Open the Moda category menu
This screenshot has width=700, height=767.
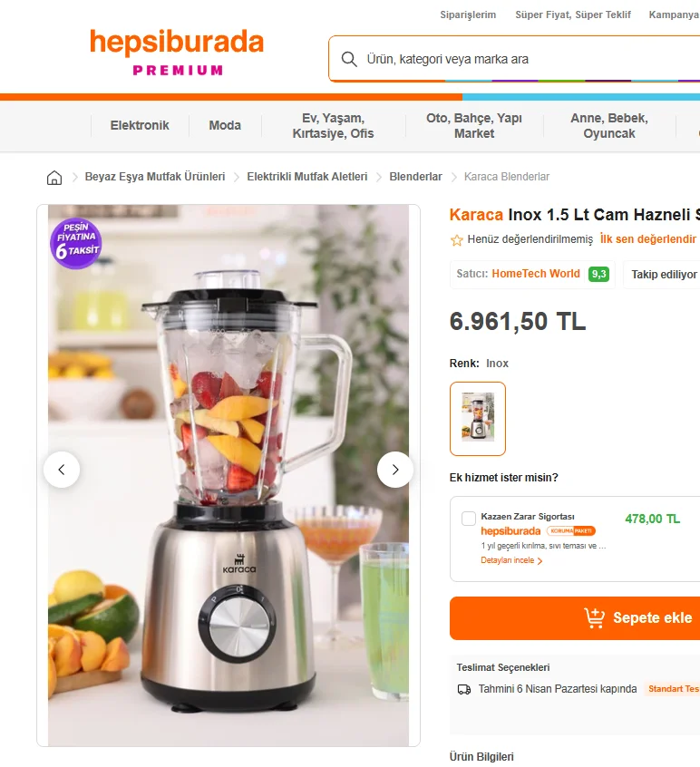click(225, 126)
